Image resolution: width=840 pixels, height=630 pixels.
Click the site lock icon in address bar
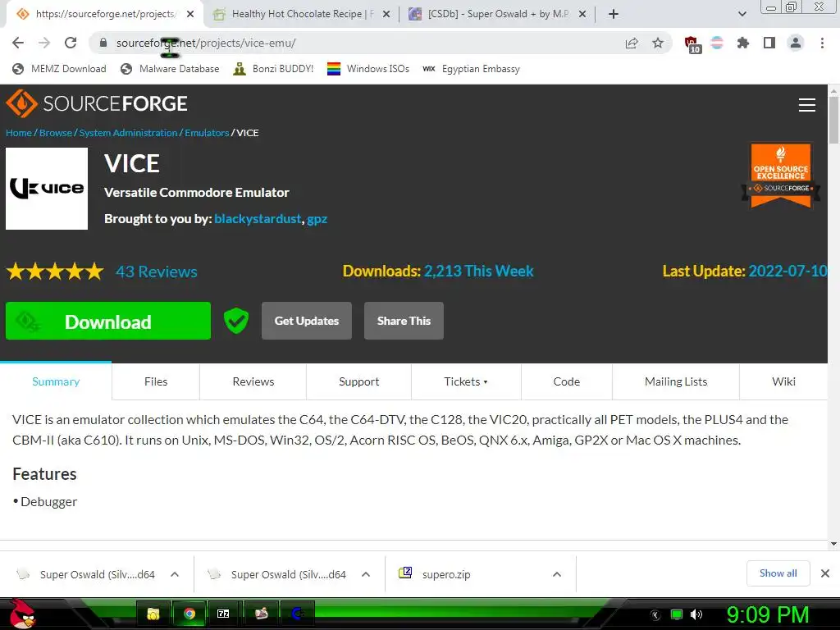coord(103,43)
